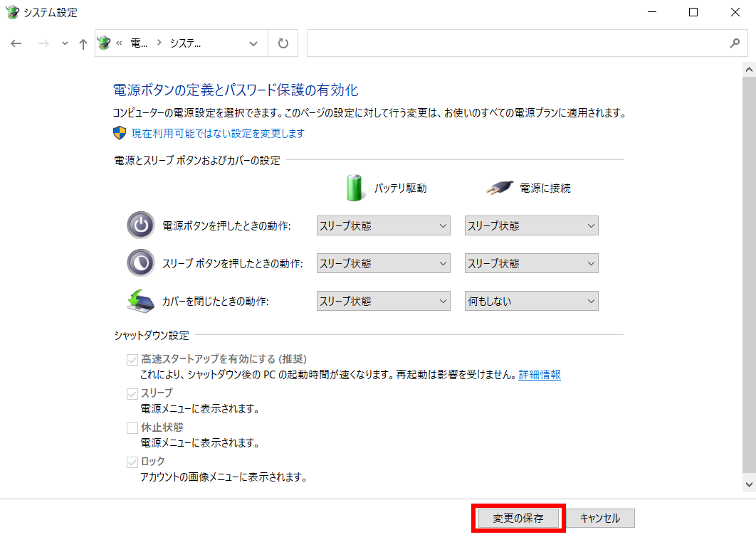
Task: Click the 変更の保存 button
Action: 518,519
